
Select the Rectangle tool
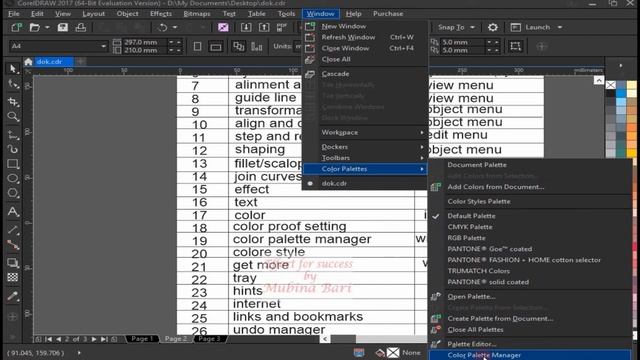click(x=13, y=164)
